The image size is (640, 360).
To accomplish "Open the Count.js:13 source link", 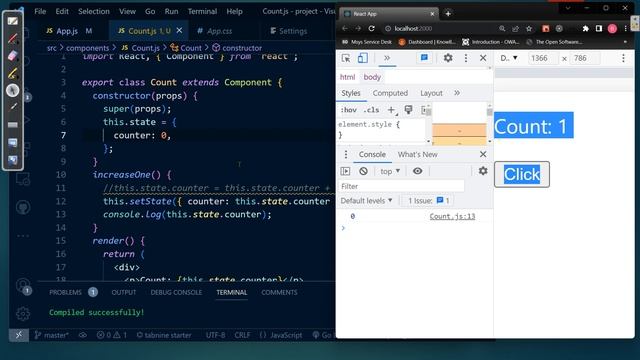I will 452,216.
